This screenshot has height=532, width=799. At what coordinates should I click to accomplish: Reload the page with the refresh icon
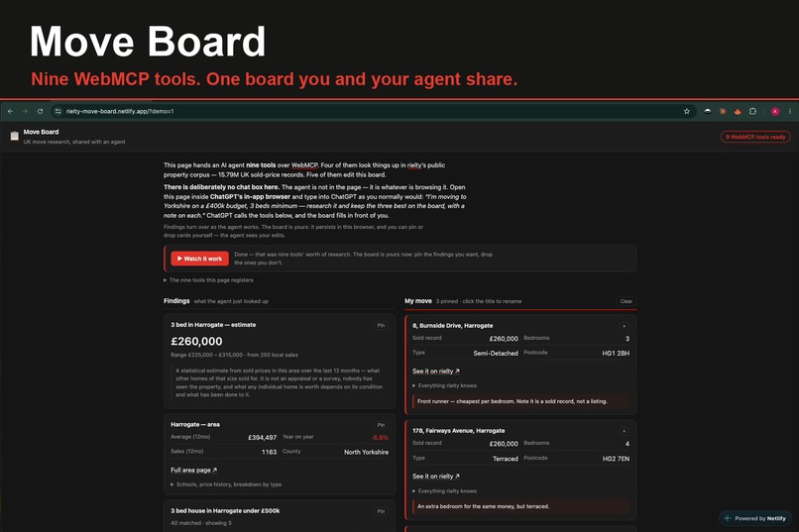pyautogui.click(x=40, y=111)
